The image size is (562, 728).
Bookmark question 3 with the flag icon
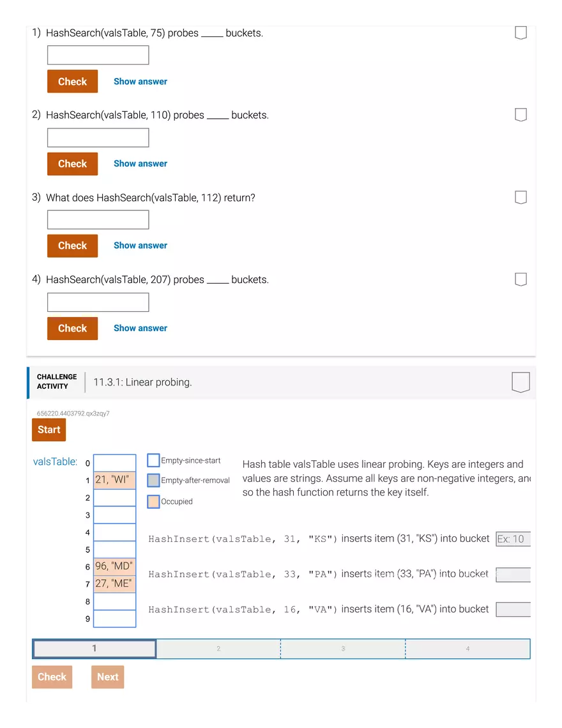pyautogui.click(x=520, y=196)
